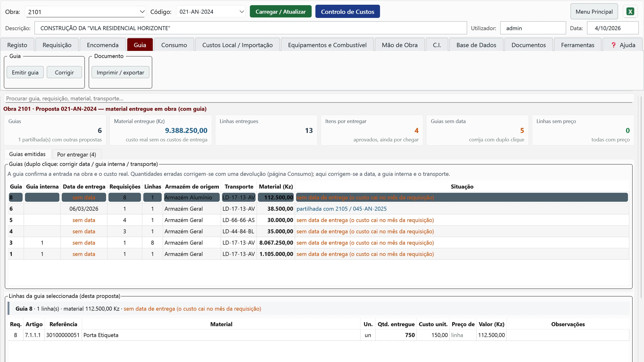Go to Menu Principal

pos(594,12)
